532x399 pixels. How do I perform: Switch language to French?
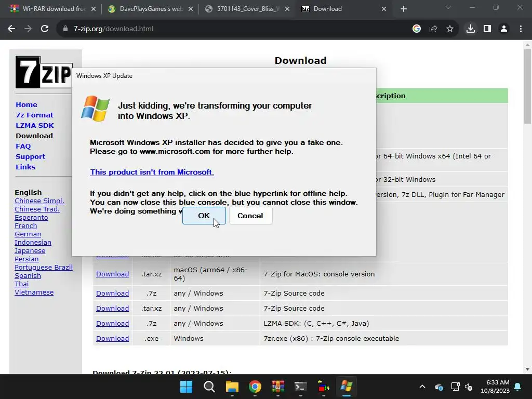click(26, 226)
